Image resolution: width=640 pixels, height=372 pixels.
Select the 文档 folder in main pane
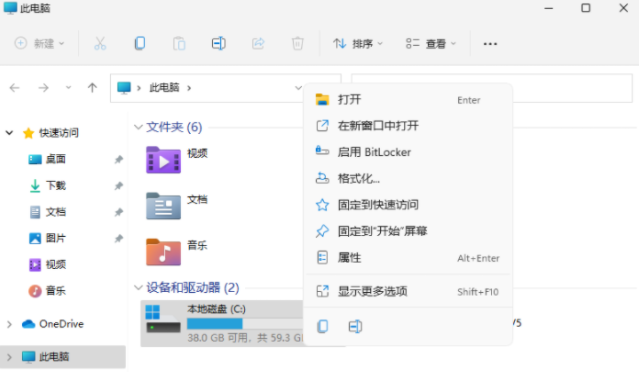coord(177,205)
